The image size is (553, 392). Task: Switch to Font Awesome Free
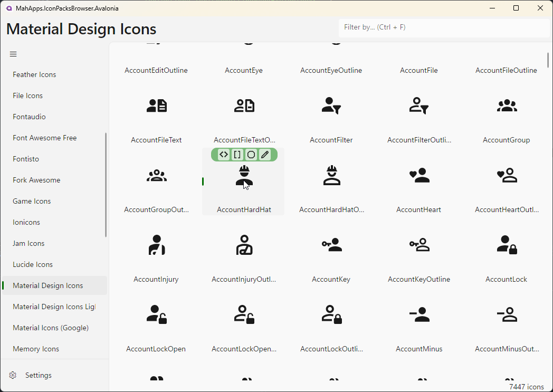point(55,138)
